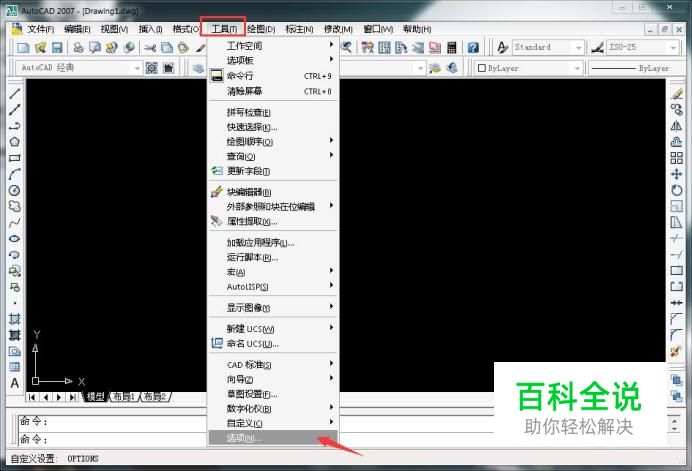Choose 拼写检查(E) menu entry
692x471 pixels.
[x=272, y=113]
